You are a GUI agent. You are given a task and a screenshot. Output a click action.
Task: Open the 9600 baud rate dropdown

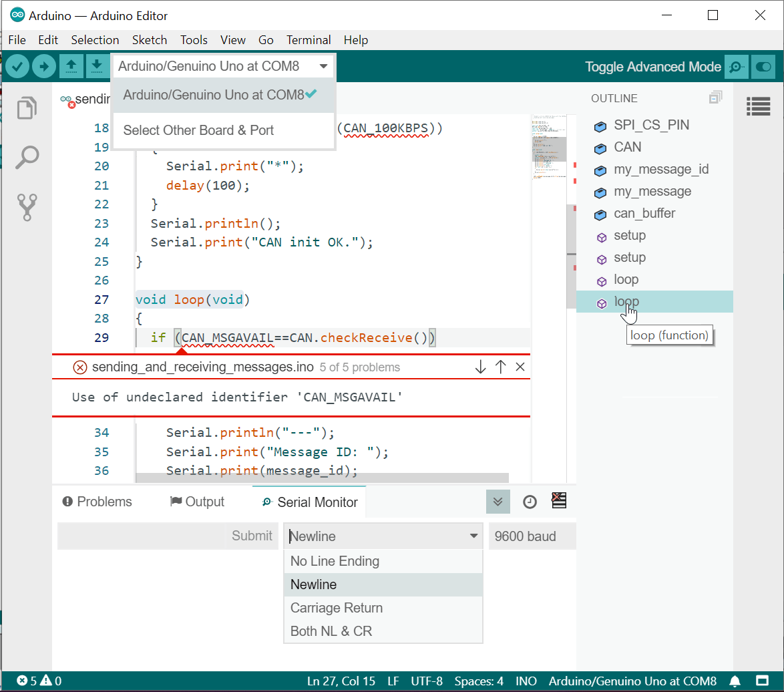click(532, 536)
